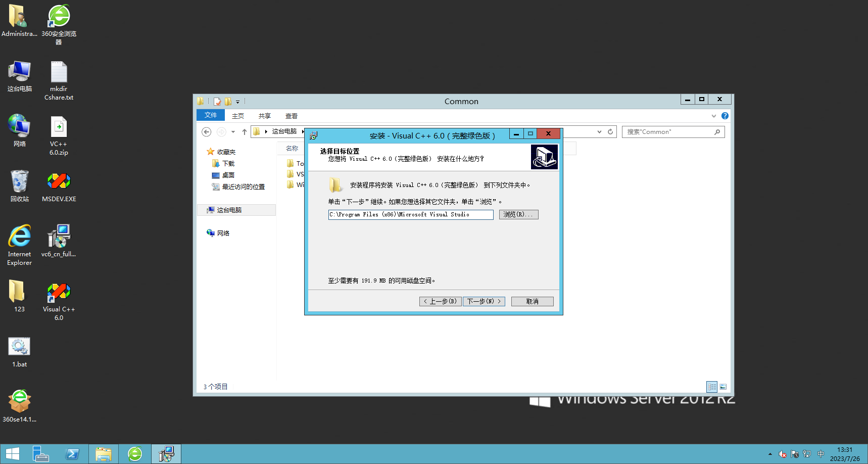Open the Windows Start button
The image size is (868, 464).
(13, 454)
